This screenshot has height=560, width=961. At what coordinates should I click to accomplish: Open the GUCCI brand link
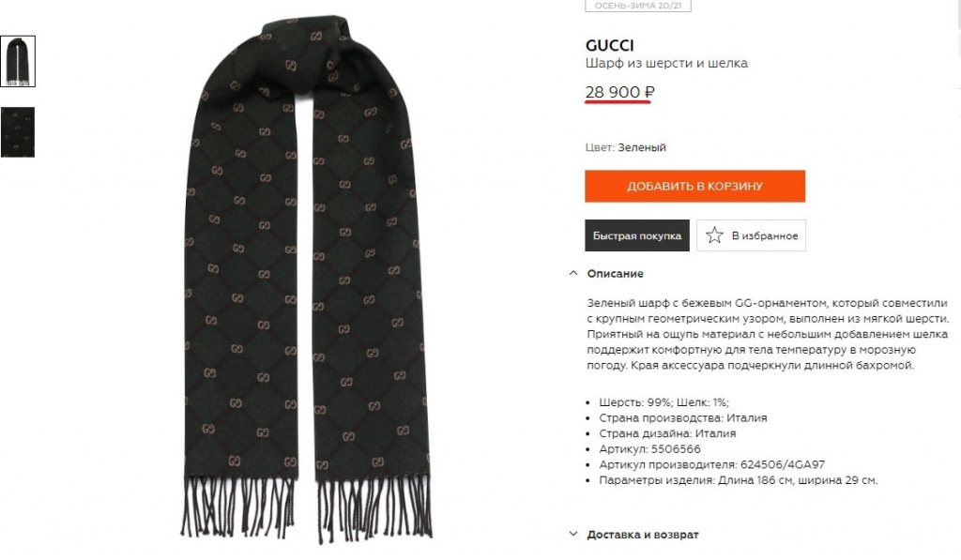tap(609, 45)
